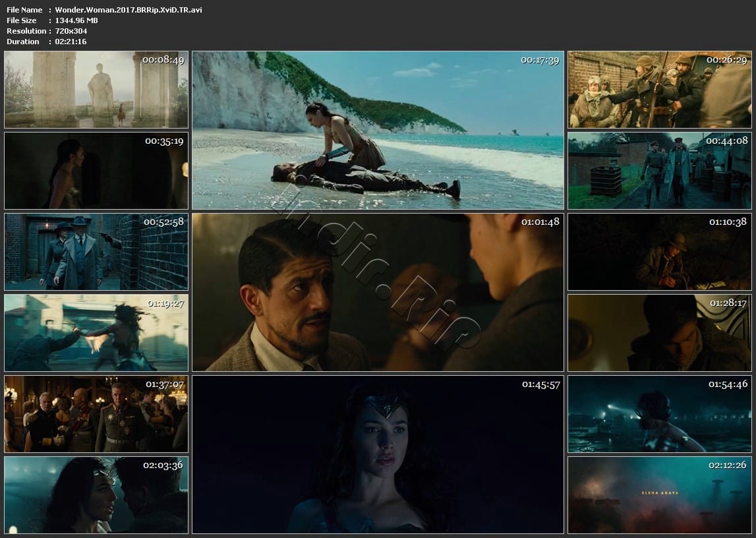756x538 pixels.
Task: Select the duration value 02:21:16
Action: pos(71,42)
